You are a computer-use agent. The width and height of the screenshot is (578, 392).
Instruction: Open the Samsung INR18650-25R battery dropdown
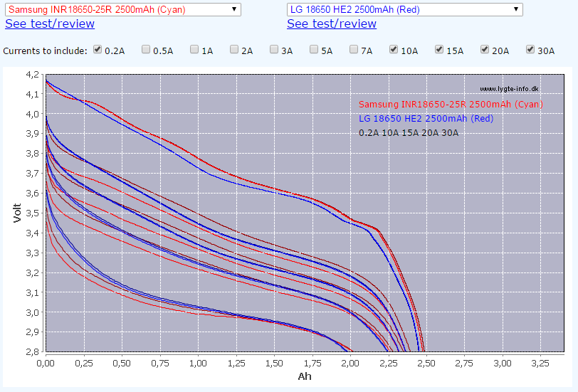[x=122, y=9]
